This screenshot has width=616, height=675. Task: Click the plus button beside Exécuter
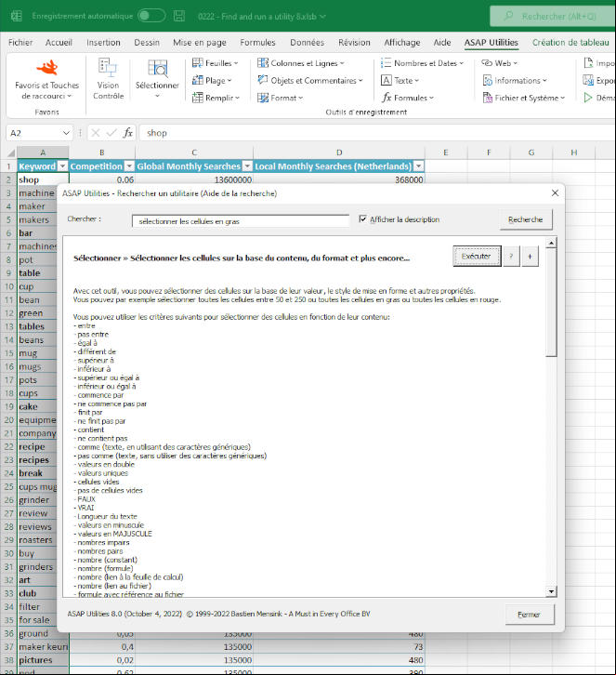pyautogui.click(x=530, y=256)
